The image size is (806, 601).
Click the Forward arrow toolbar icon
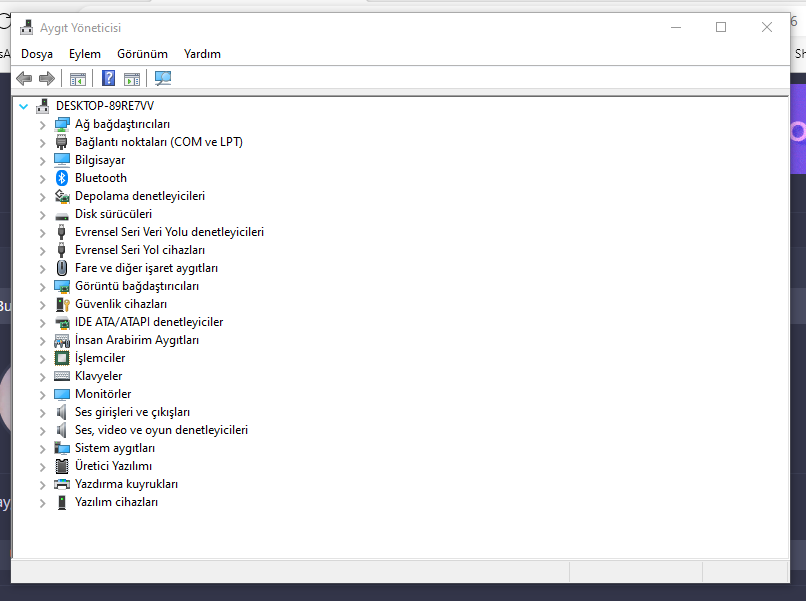(x=47, y=79)
